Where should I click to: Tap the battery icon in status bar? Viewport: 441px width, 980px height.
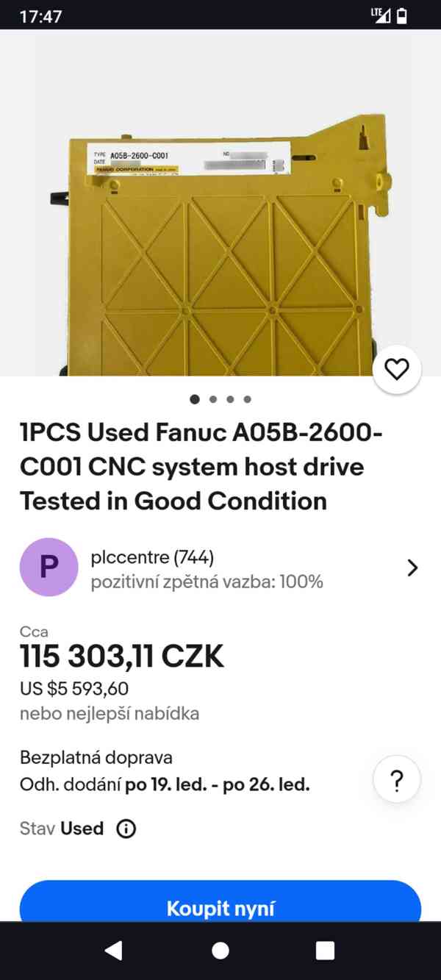click(402, 15)
